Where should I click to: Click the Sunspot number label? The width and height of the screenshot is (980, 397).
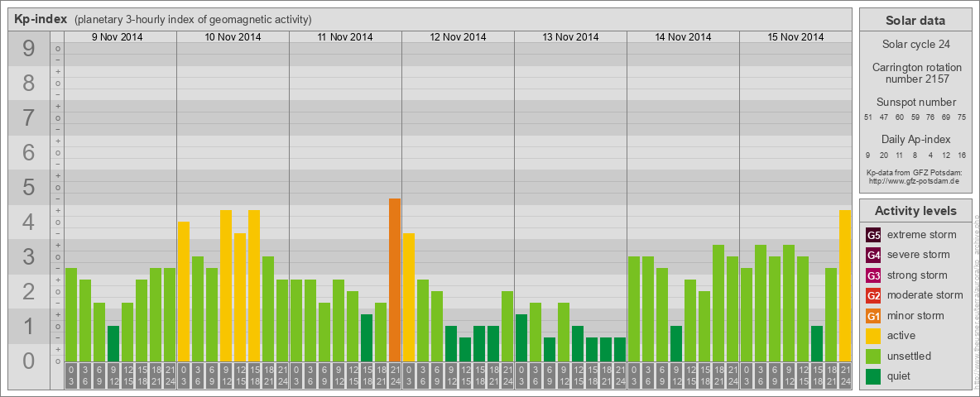point(915,102)
